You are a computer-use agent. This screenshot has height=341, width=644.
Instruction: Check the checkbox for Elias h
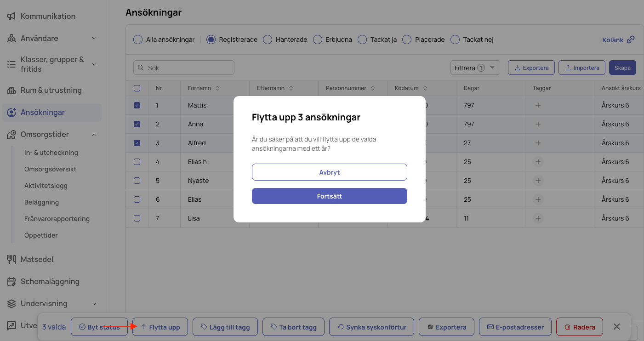[137, 162]
